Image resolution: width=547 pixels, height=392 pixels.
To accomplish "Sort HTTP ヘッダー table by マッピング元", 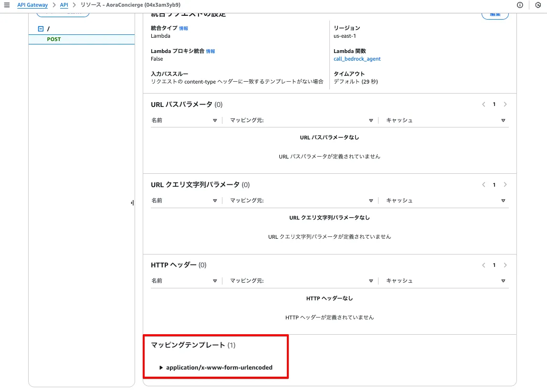I will coord(371,281).
